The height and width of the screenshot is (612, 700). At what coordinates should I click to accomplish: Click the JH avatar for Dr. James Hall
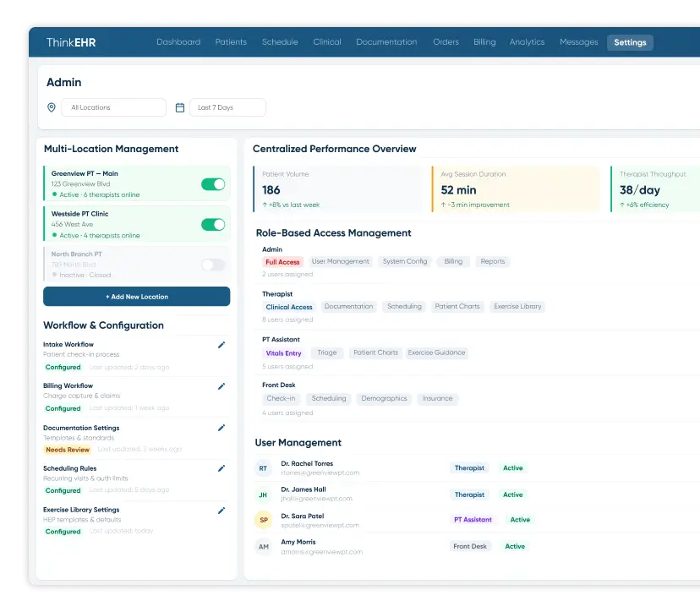[x=263, y=495]
